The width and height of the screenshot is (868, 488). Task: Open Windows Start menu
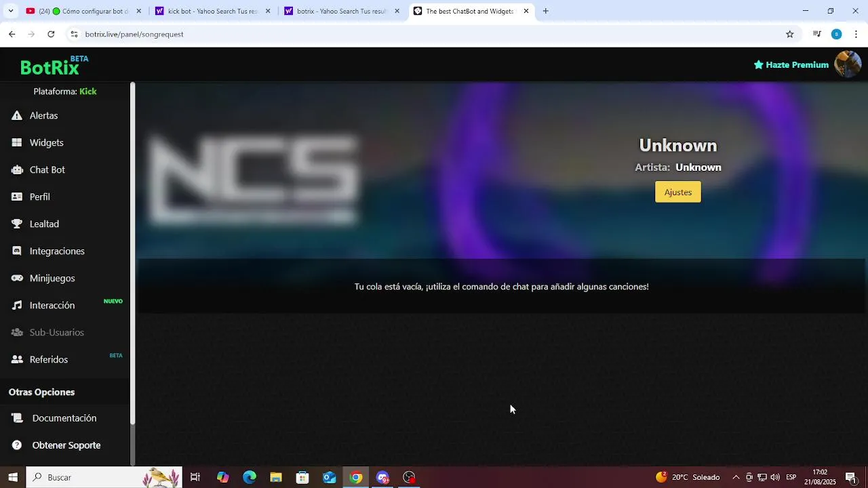(13, 477)
